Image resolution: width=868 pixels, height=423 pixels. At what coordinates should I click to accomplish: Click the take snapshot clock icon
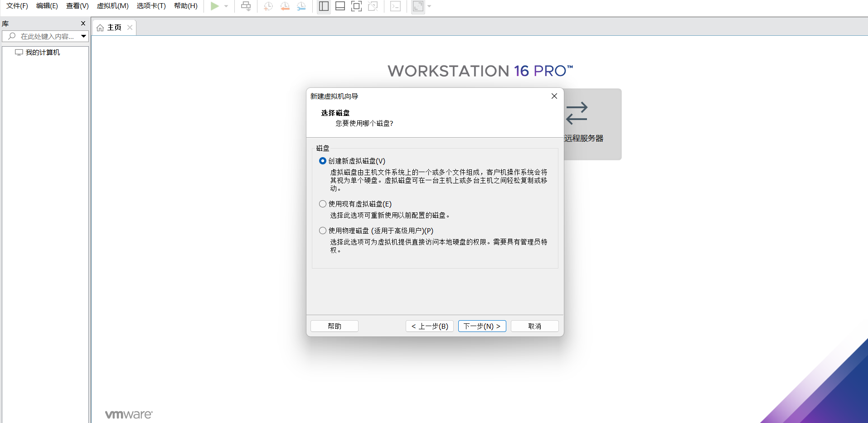[268, 6]
